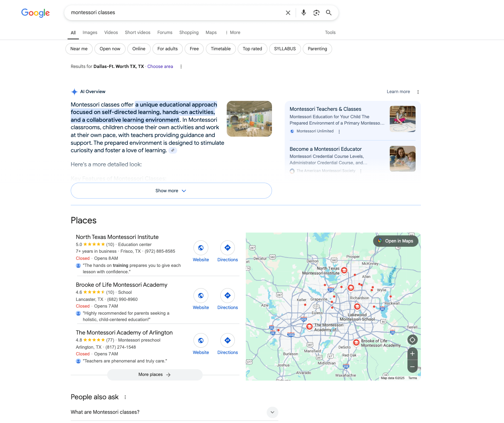Screen dimensions: 504x423
Task: Zoom out on the map
Action: click(x=412, y=366)
